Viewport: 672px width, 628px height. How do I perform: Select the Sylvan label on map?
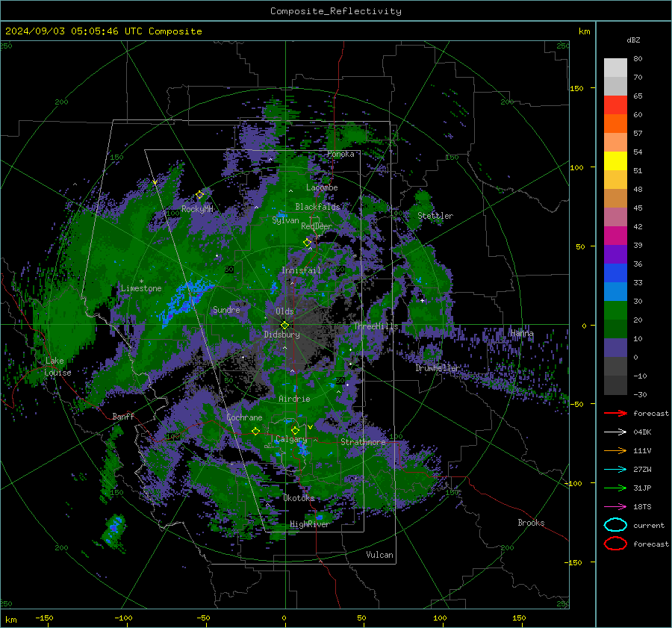(285, 220)
